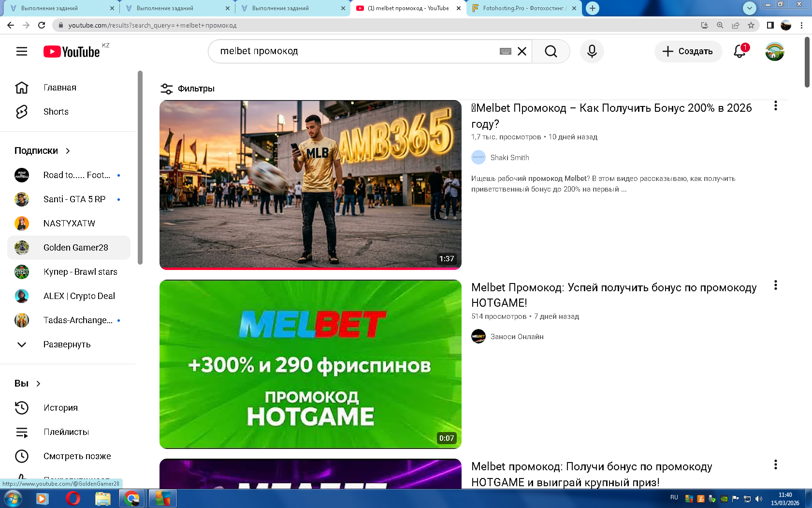The width and height of the screenshot is (812, 508).
Task: Go to Shorts in sidebar
Action: point(56,112)
